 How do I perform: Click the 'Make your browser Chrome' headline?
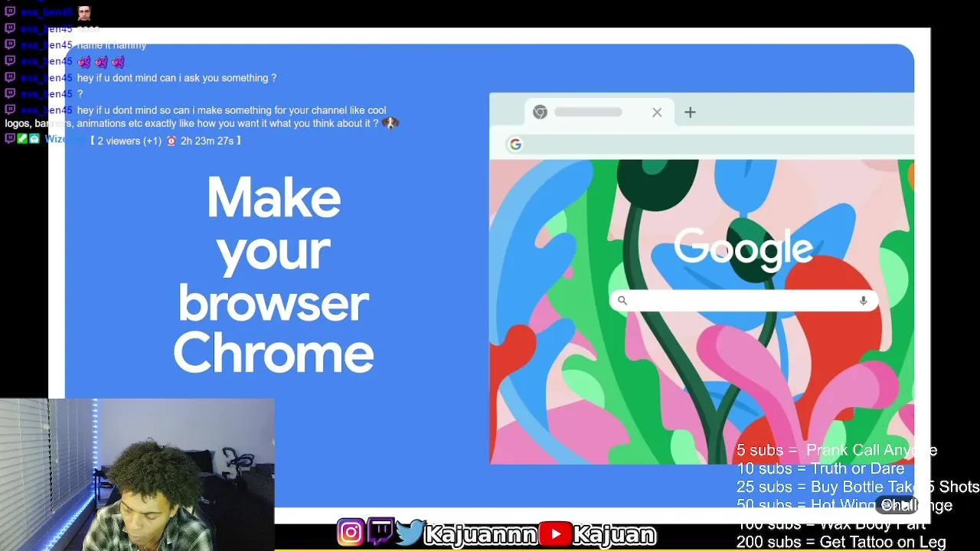tap(273, 275)
